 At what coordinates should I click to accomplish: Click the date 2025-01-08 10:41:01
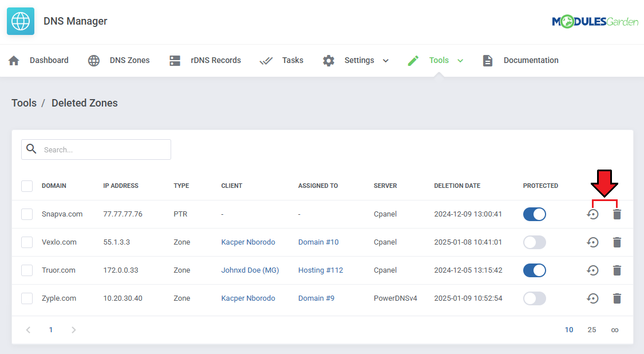coord(468,242)
